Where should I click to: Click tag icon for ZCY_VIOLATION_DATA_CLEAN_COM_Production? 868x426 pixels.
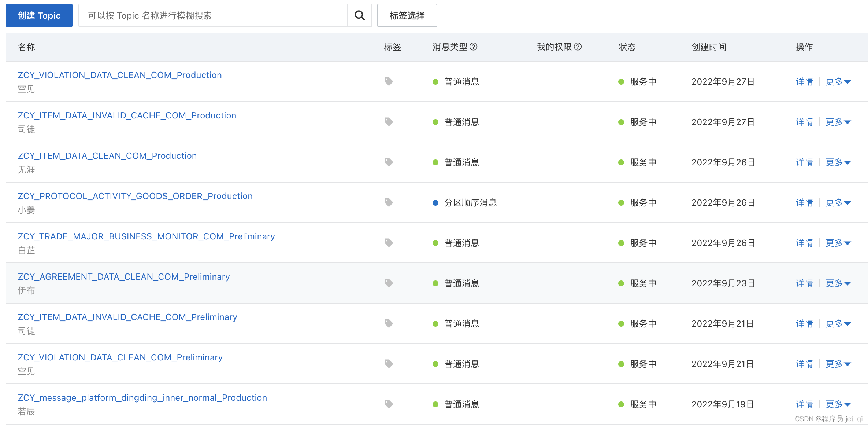point(389,81)
